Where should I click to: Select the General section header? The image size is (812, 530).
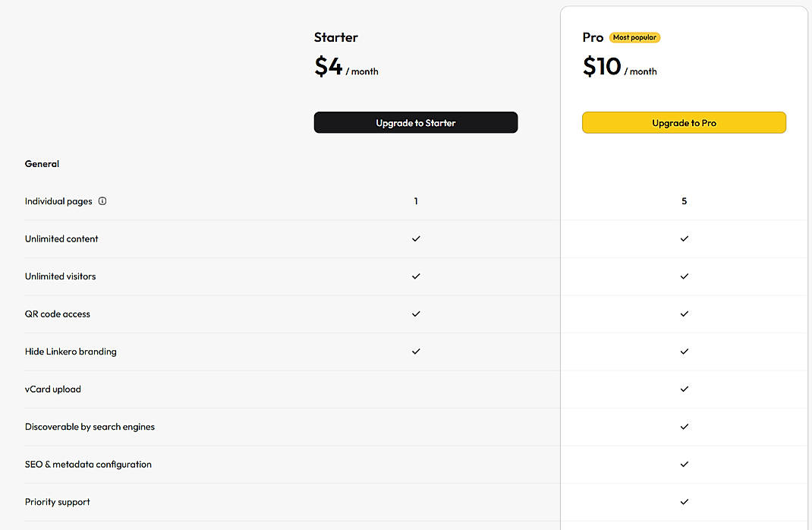42,163
